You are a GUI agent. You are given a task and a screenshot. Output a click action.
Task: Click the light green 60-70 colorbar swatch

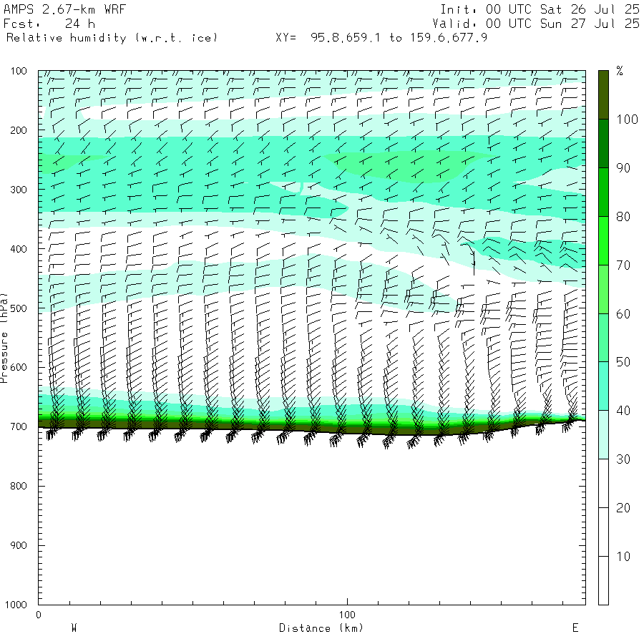pyautogui.click(x=603, y=290)
